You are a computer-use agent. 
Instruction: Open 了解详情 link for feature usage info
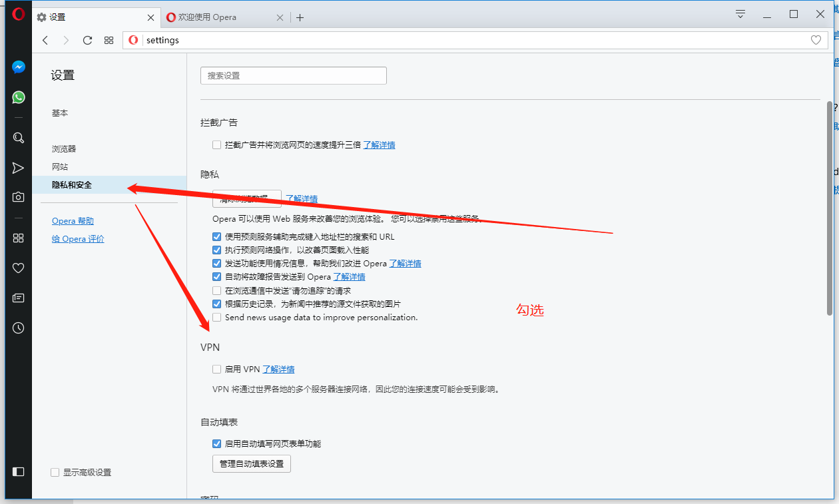(x=405, y=263)
